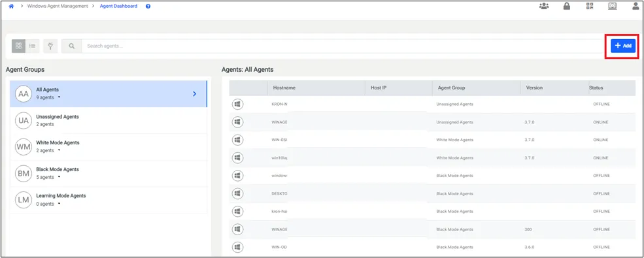Screen dimensions: 644x258
Task: Open Black Mode Agents 5 agents dropdown arrow
Action: 59,177
